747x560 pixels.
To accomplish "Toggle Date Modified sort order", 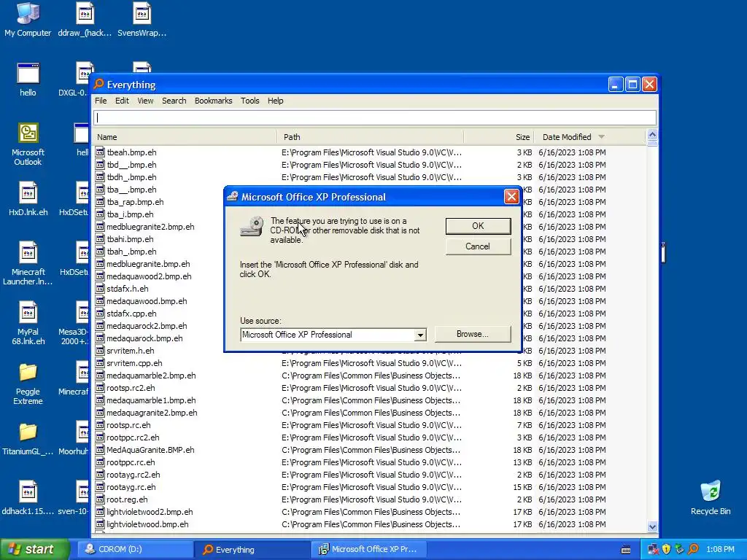I will click(589, 137).
